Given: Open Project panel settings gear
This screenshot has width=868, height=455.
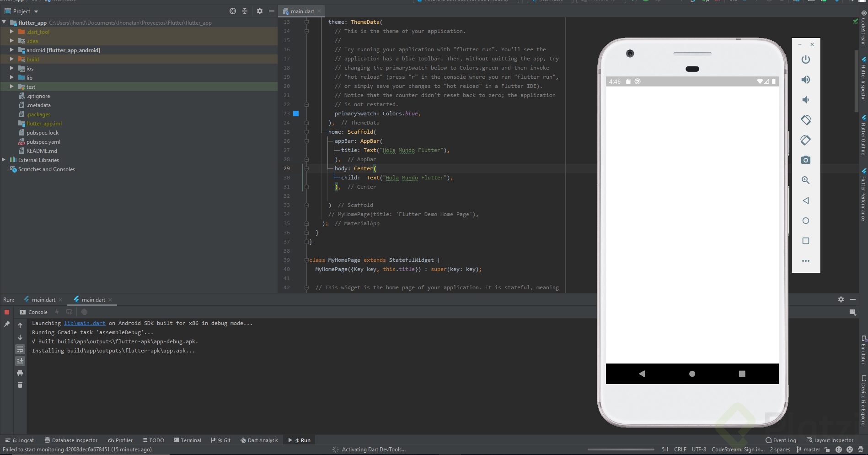Looking at the screenshot, I should [260, 11].
